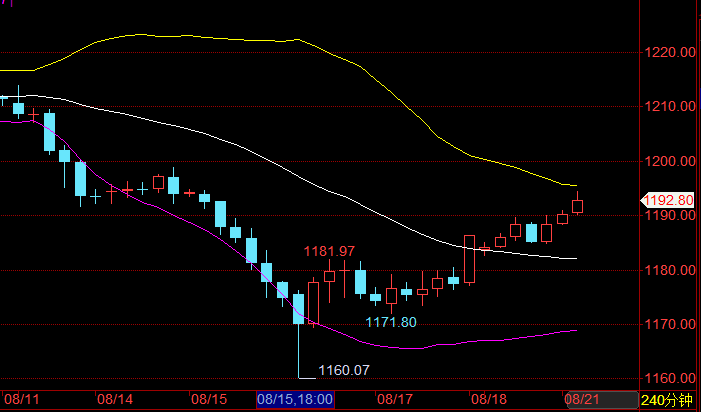Screen dimensions: 701x412
Task: Click the latest red candlestick near 1192
Action: [x=578, y=207]
